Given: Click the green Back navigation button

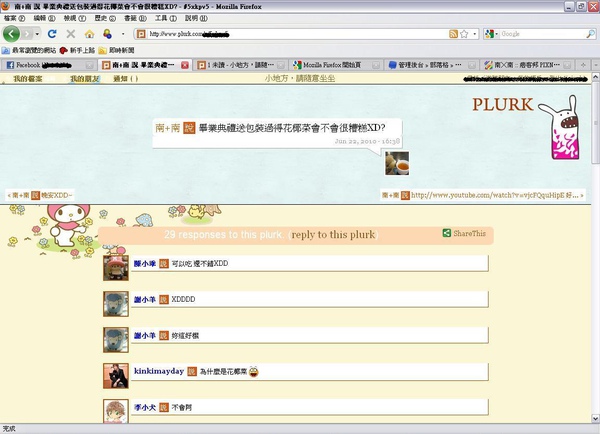Looking at the screenshot, I should 11,34.
